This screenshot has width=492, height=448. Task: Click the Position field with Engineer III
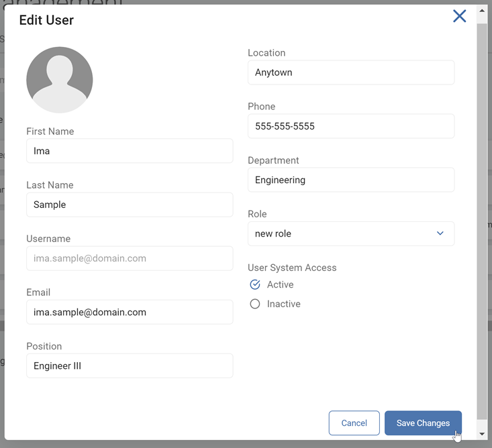130,366
